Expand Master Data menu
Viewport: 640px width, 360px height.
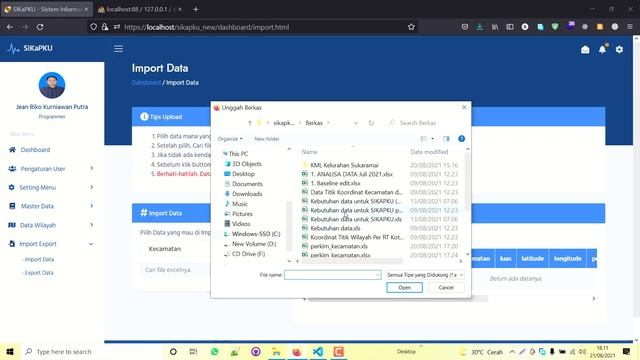(x=51, y=206)
